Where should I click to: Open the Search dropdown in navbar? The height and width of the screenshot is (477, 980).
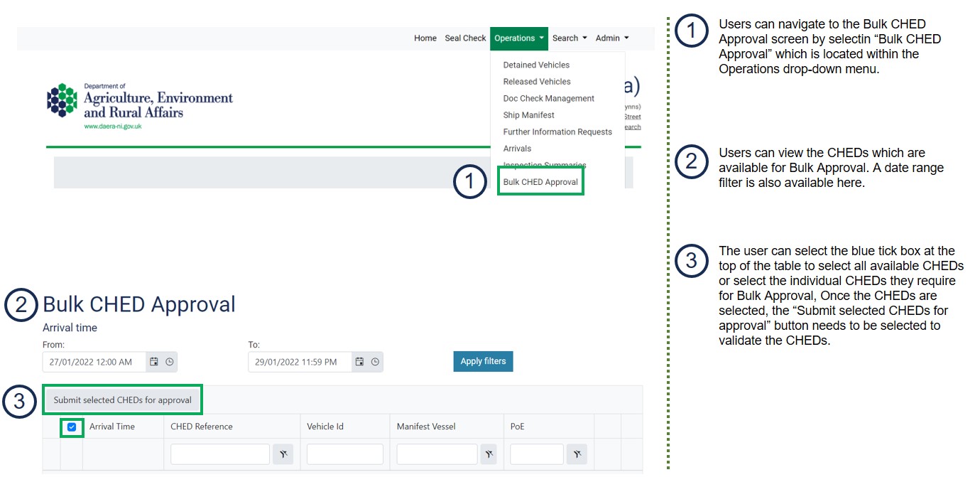tap(570, 38)
